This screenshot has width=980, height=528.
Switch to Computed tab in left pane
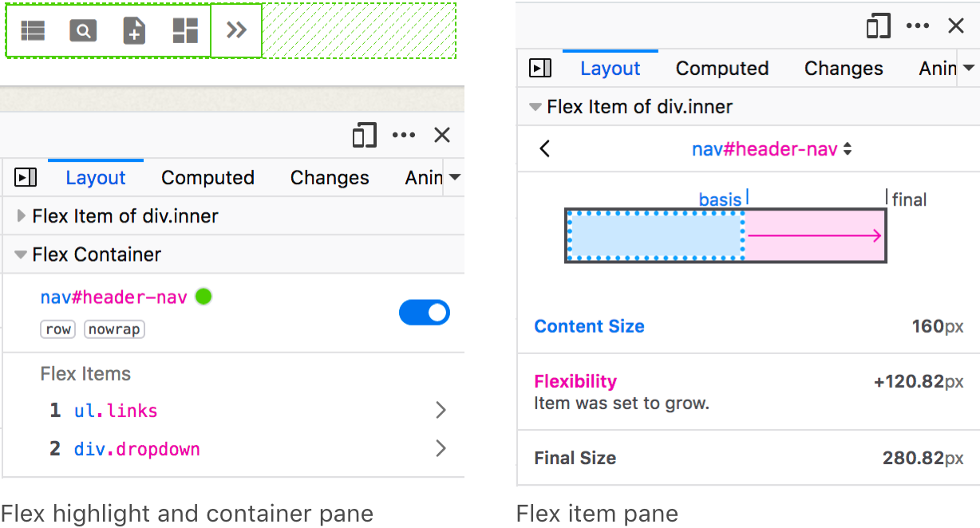click(x=207, y=178)
